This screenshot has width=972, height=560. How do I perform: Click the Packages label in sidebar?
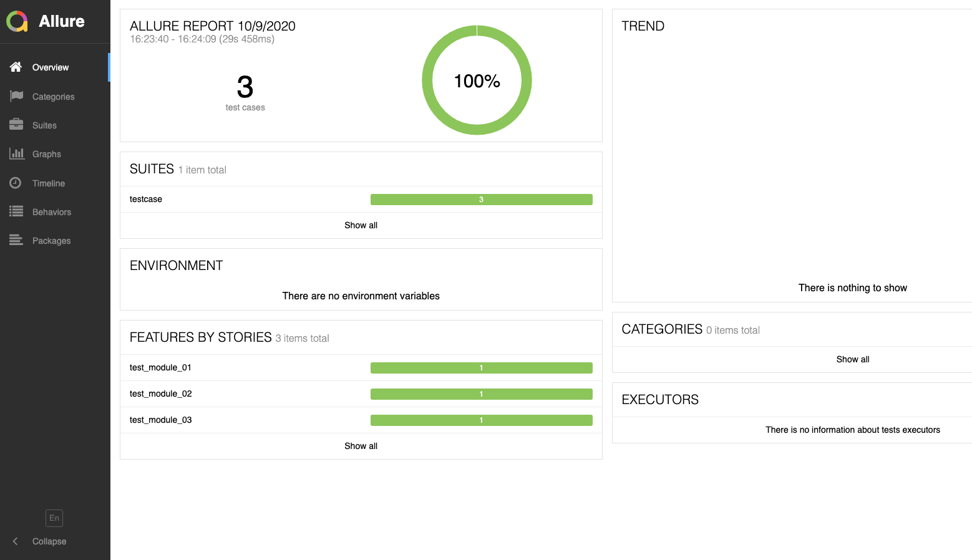coord(51,241)
